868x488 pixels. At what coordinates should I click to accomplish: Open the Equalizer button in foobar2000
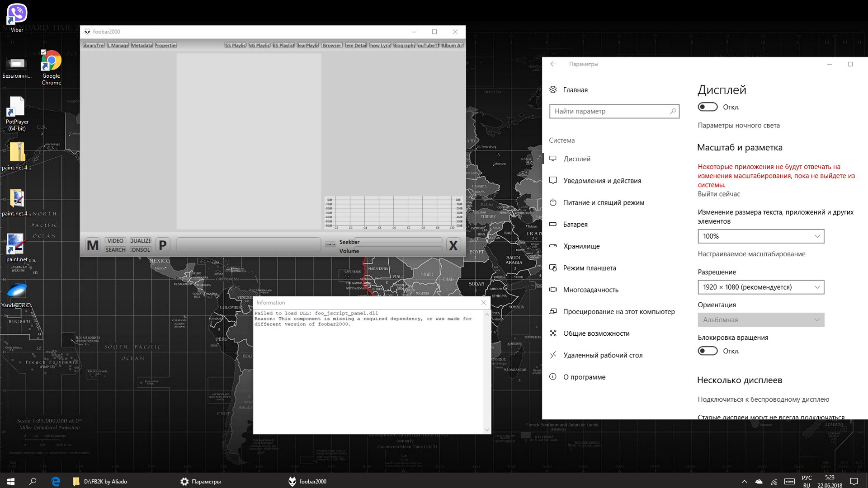tap(140, 241)
